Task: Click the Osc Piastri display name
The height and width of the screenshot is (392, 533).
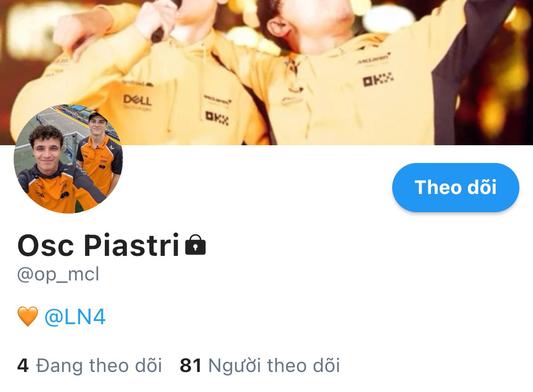Action: click(x=98, y=245)
